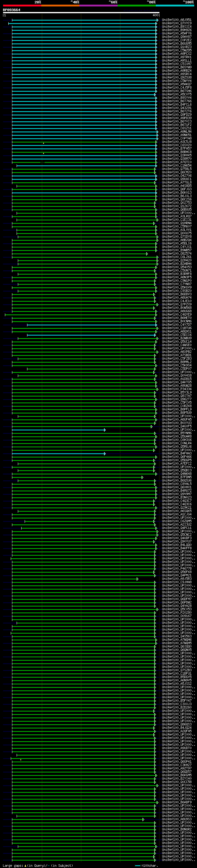Click arrowhead of the UniRef100_B7FDN5 alignment
The image size is (197, 868).
tap(143, 477)
